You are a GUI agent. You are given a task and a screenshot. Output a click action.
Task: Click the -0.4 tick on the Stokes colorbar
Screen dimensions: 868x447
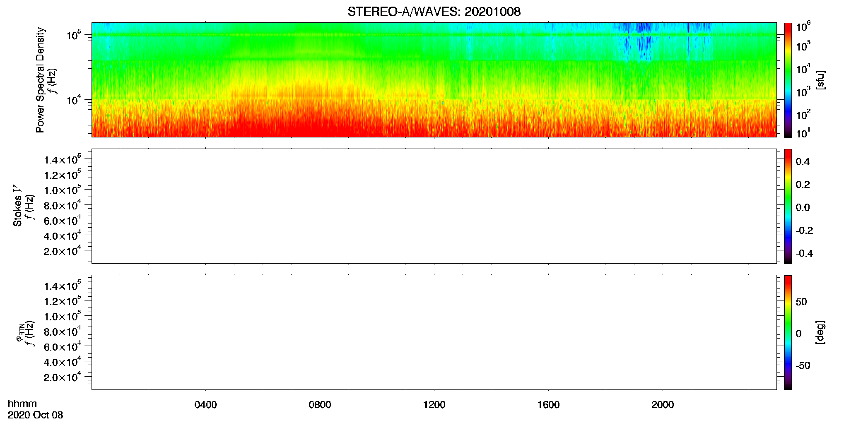(804, 253)
